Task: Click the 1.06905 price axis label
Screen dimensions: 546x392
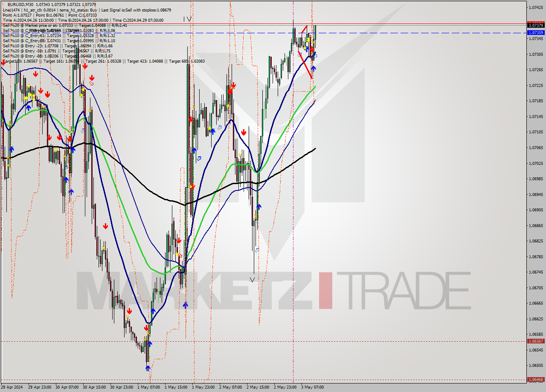Action: pyautogui.click(x=536, y=210)
